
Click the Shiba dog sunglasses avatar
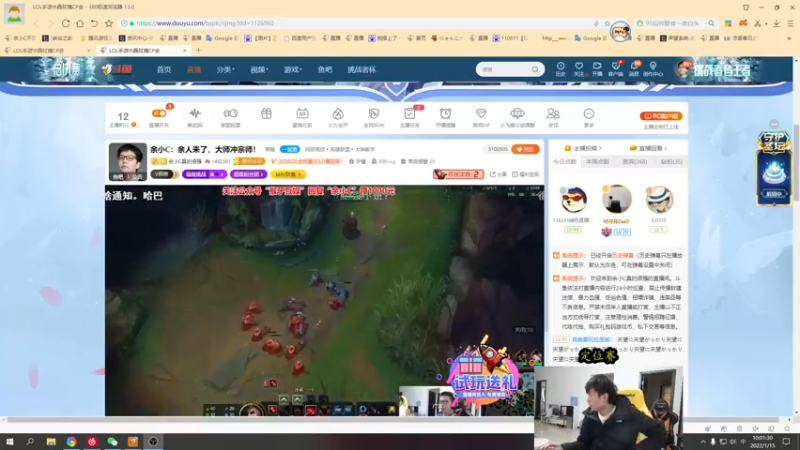(573, 199)
